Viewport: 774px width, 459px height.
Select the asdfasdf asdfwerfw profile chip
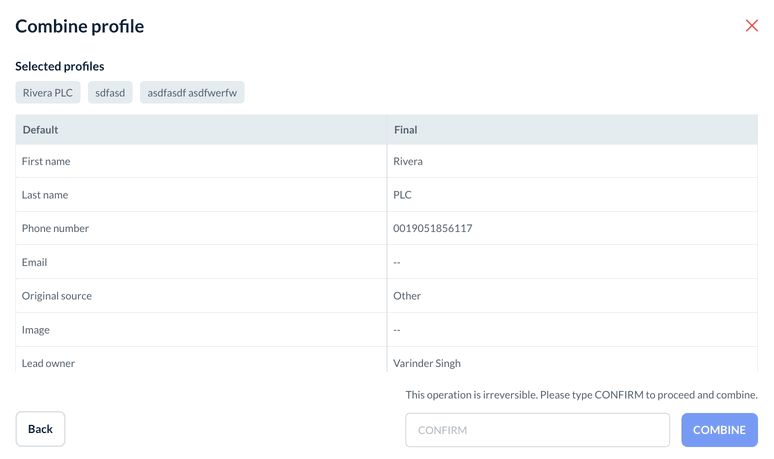(192, 93)
